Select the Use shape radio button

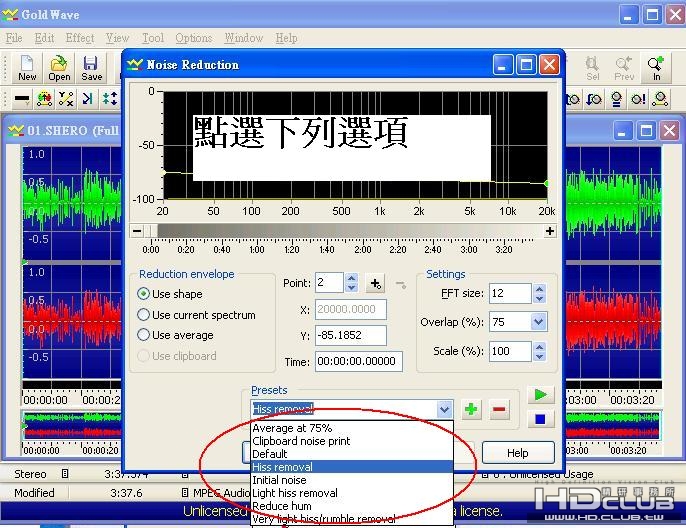pyautogui.click(x=144, y=294)
